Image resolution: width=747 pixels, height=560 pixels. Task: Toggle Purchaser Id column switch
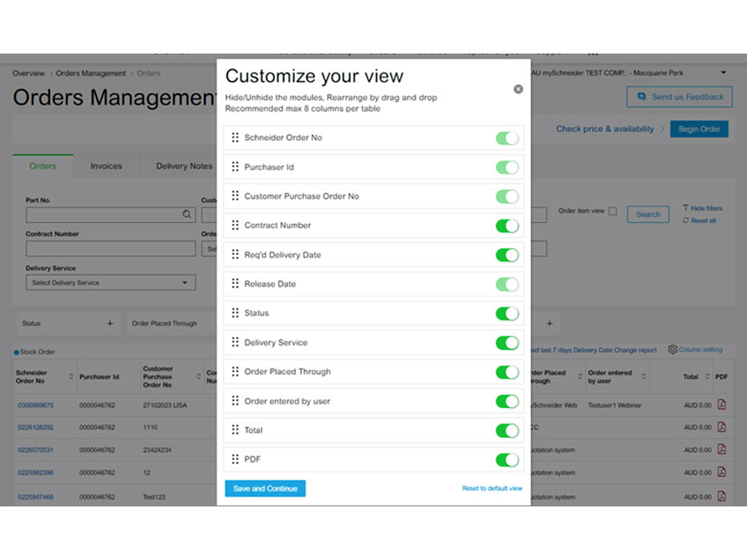click(x=507, y=167)
